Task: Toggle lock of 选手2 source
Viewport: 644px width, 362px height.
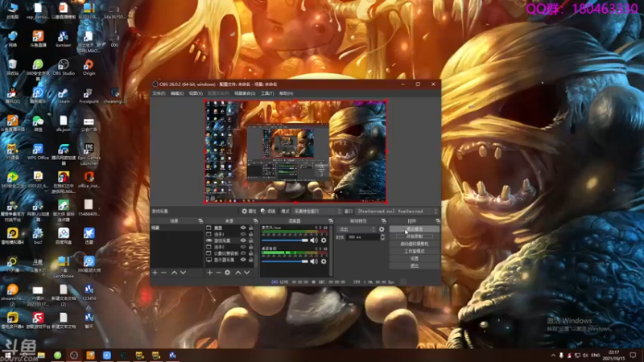Action: click(251, 247)
